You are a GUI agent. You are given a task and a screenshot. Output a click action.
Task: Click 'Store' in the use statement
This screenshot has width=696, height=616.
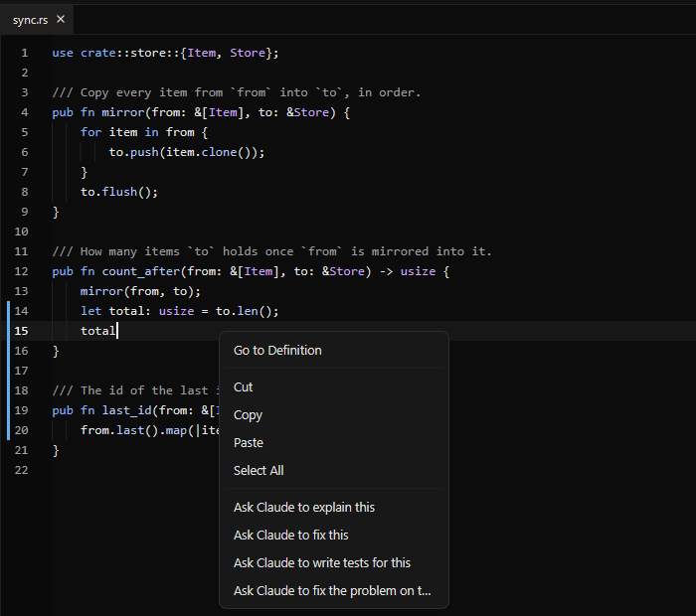(248, 54)
